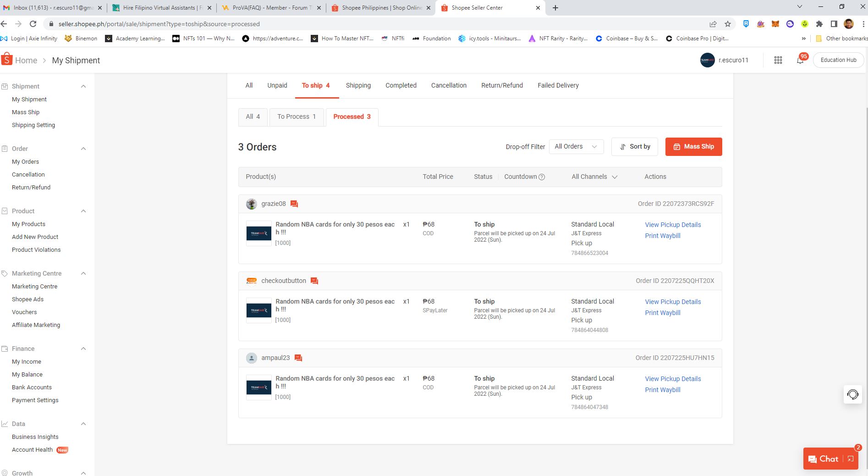Collapse the Shipment sidebar section
868x476 pixels.
click(x=83, y=86)
